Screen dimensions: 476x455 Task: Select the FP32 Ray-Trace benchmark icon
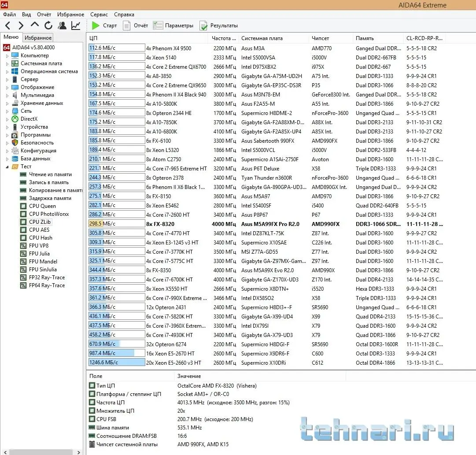pyautogui.click(x=23, y=277)
